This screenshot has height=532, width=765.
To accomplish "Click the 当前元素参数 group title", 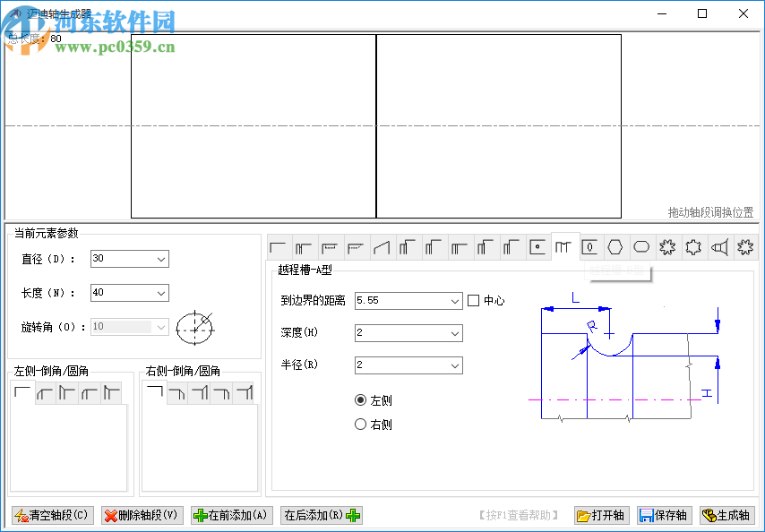I will click(47, 234).
